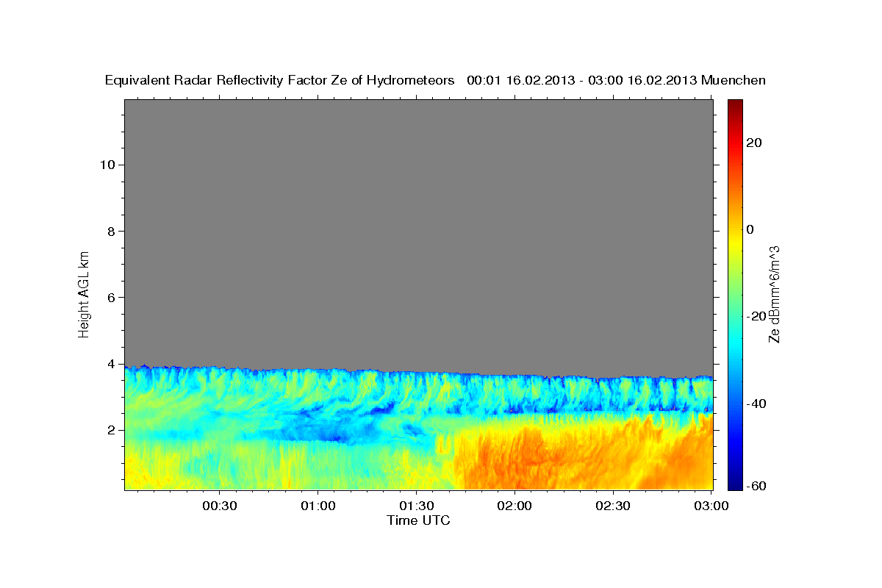Click the plot title 'Equivalent Radar Reflectivity Factor Ze of Hydrometeors'
The image size is (882, 588).
pos(279,80)
